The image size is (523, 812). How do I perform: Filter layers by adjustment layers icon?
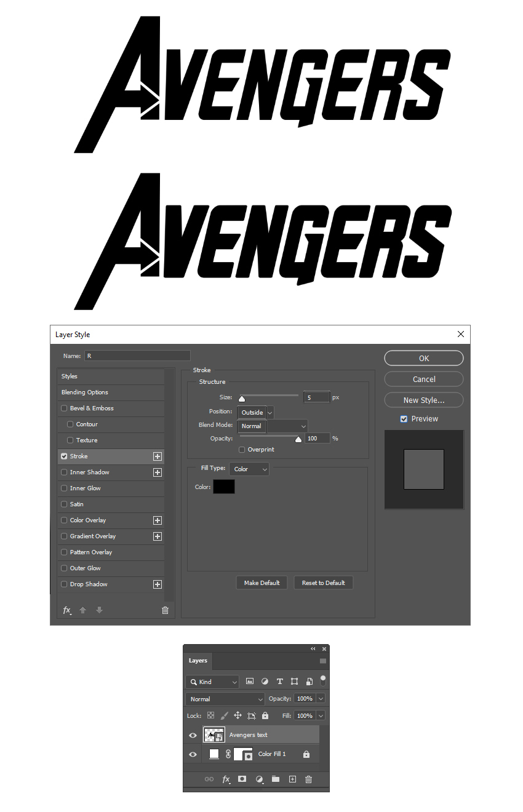[265, 682]
